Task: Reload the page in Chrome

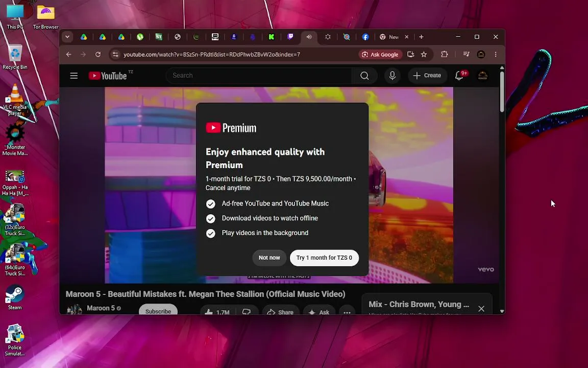Action: coord(98,55)
